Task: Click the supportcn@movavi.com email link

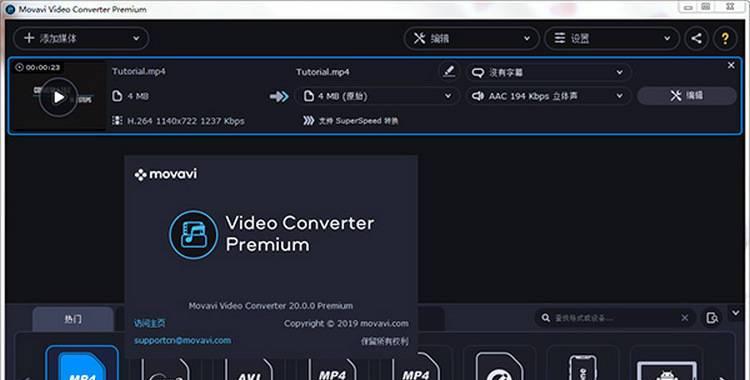Action: point(182,341)
